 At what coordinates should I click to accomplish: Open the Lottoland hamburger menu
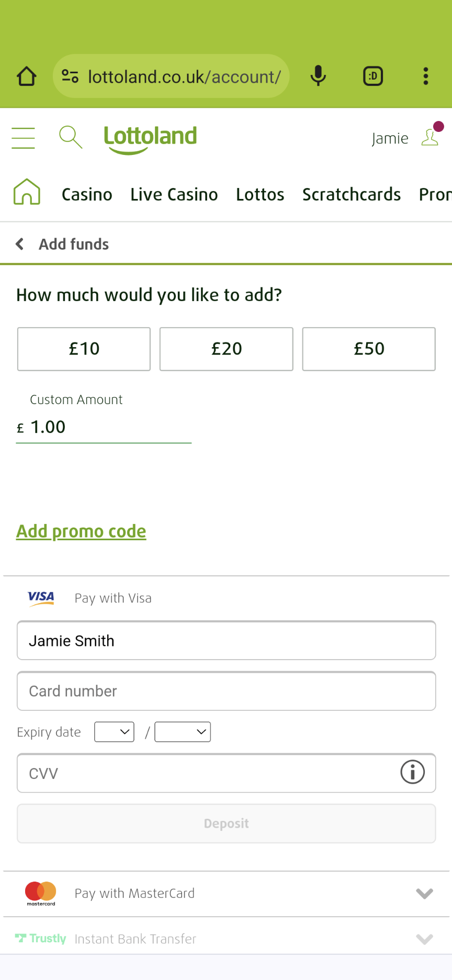23,138
